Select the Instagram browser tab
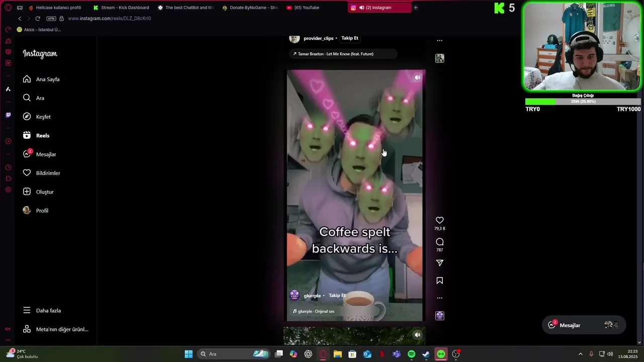The height and width of the screenshot is (362, 644). (379, 8)
